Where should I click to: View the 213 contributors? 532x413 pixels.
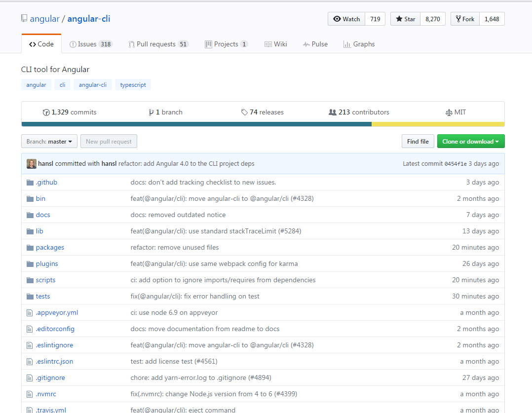[359, 113]
